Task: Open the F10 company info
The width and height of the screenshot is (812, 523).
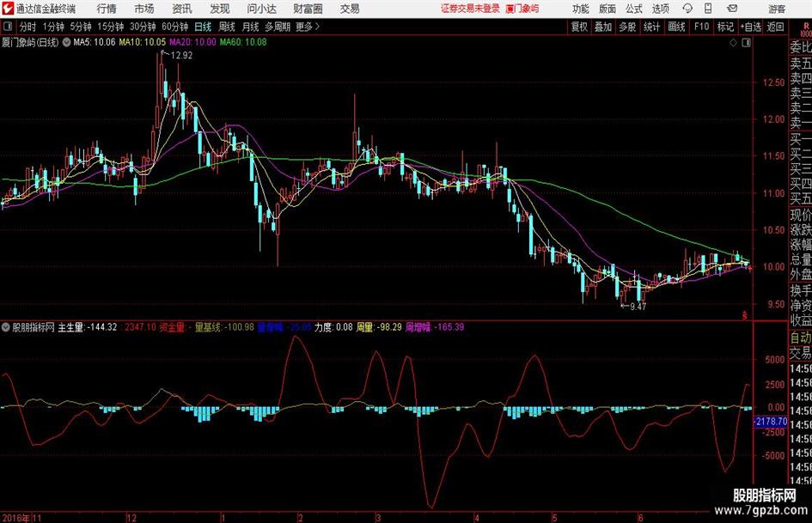Action: [x=702, y=27]
